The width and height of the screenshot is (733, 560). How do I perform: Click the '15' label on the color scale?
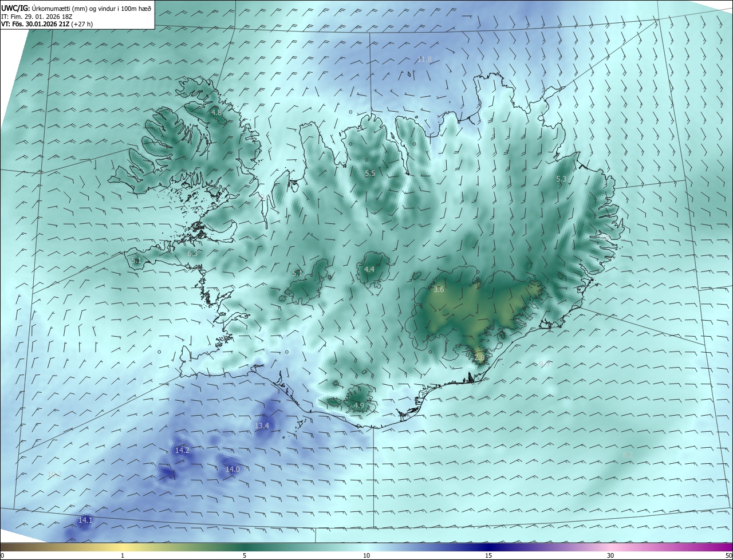tap(488, 555)
